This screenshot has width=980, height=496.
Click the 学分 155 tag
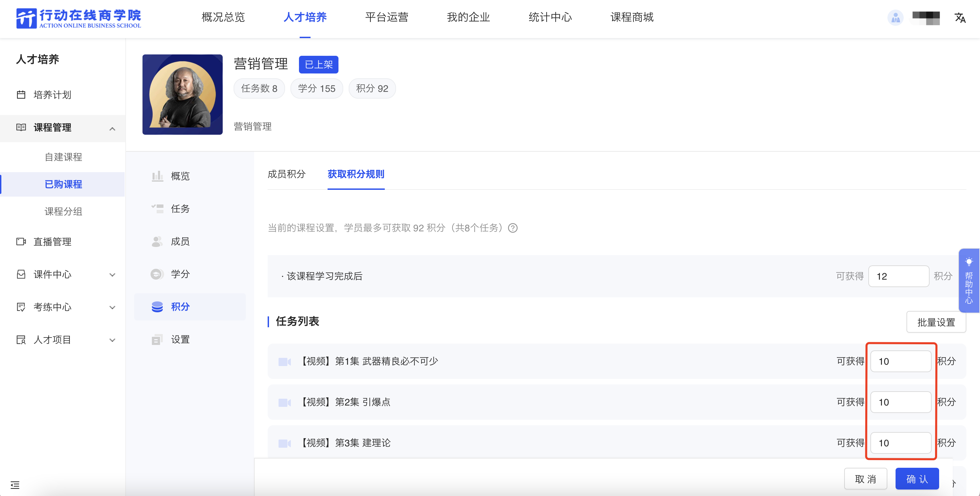(x=317, y=88)
